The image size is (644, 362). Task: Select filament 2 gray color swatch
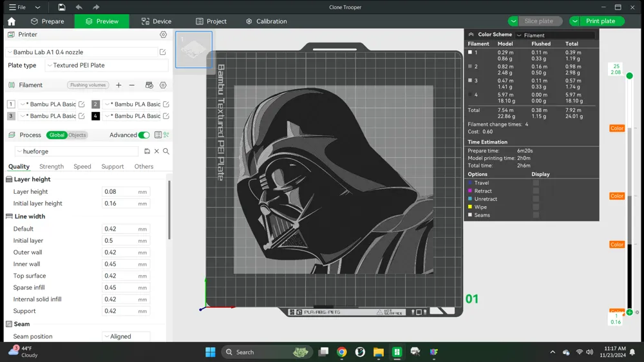(95, 104)
